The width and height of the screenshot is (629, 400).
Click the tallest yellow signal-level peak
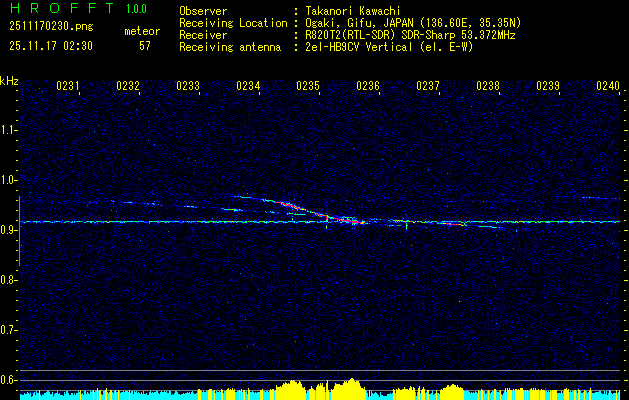(352, 384)
